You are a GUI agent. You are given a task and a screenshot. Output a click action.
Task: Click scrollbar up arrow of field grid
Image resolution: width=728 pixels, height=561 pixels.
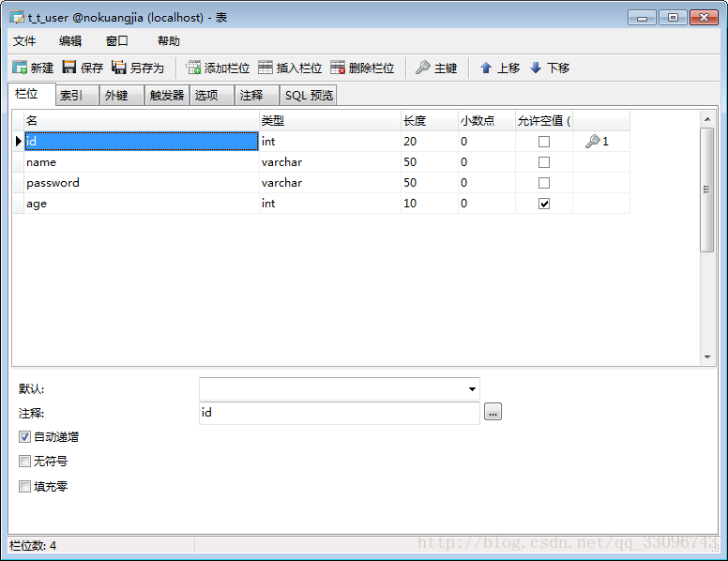coord(707,119)
